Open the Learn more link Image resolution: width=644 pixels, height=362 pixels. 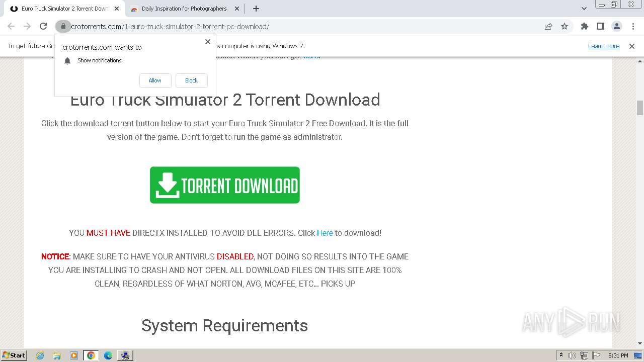point(604,46)
